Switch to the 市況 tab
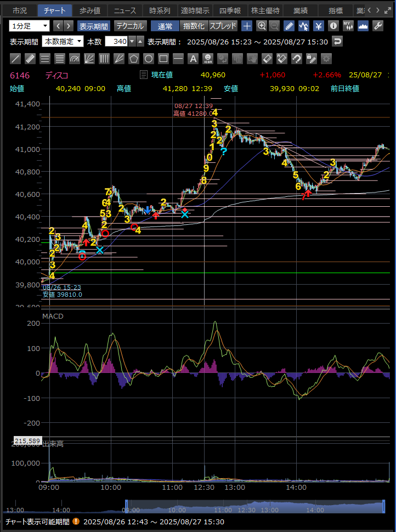Image resolution: width=396 pixels, height=532 pixels. click(20, 10)
